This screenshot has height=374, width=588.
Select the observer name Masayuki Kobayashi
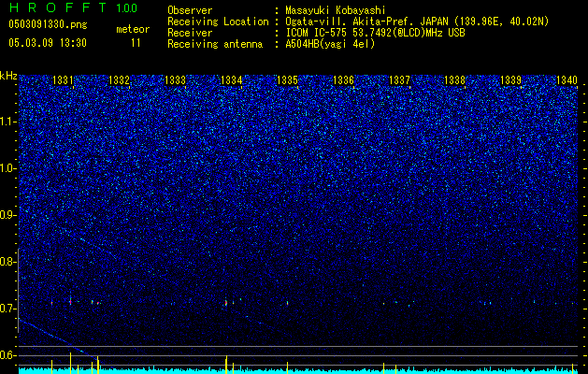click(x=336, y=10)
